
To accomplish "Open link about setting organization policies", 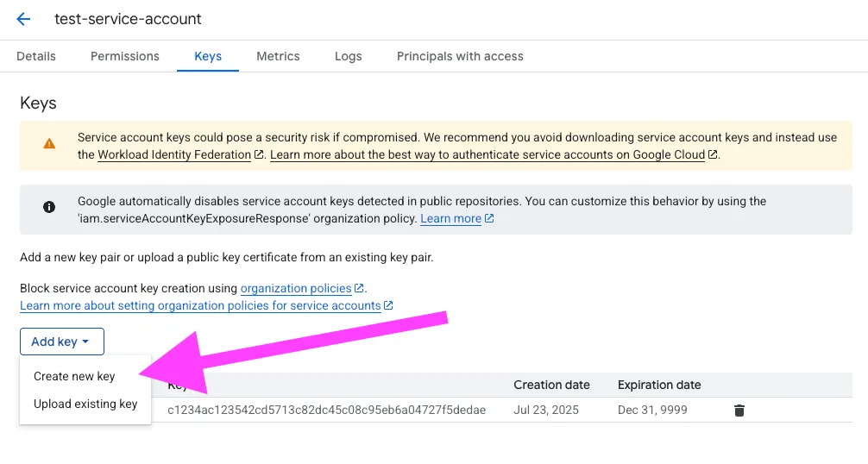I will 200,305.
